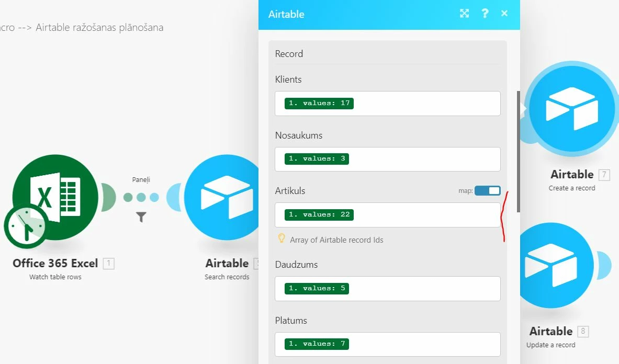Click the 'Update a record' label
This screenshot has height=364, width=619.
point(550,345)
